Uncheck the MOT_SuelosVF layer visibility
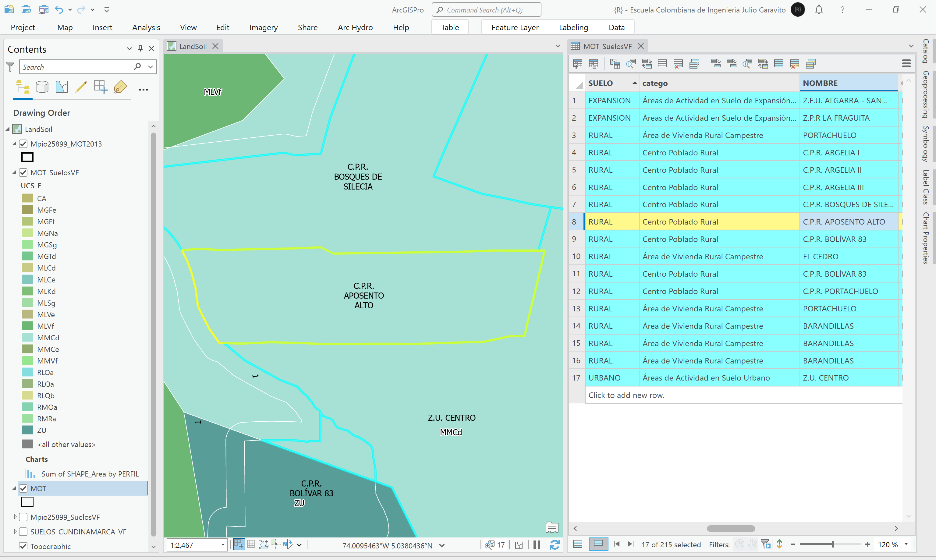 pos(23,172)
